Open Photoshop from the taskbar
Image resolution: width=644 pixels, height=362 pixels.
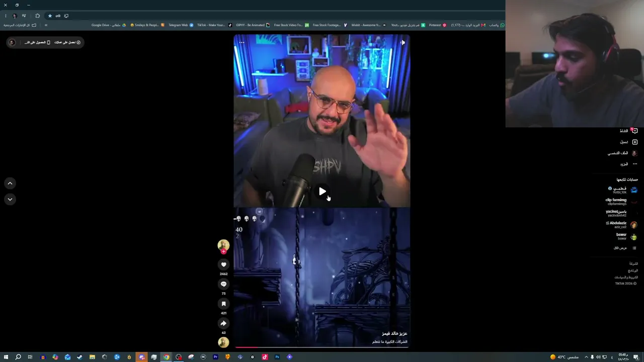click(x=277, y=357)
